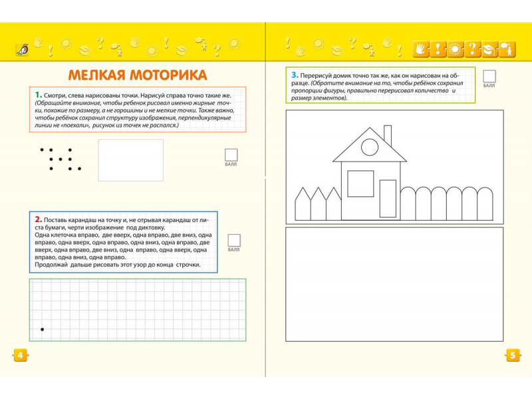Click the orange thinking child puzzle icon

click(x=506, y=49)
